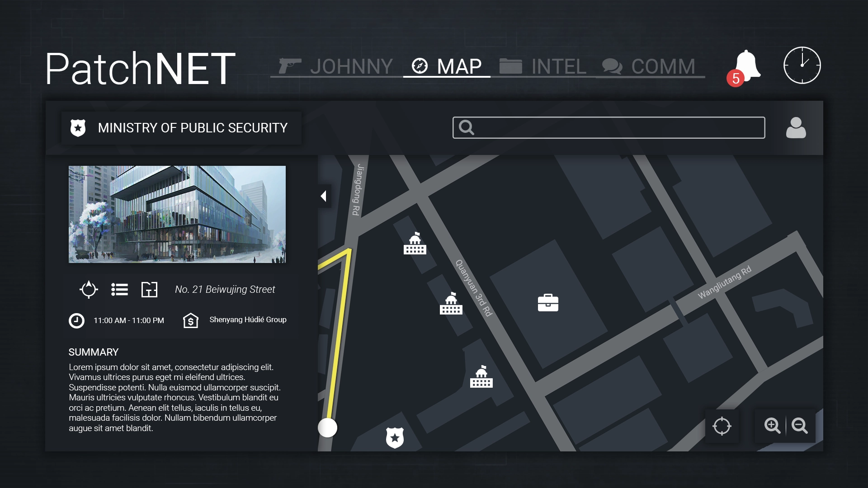Image resolution: width=868 pixels, height=488 pixels.
Task: Click the white route endpoint marker
Action: point(327,427)
